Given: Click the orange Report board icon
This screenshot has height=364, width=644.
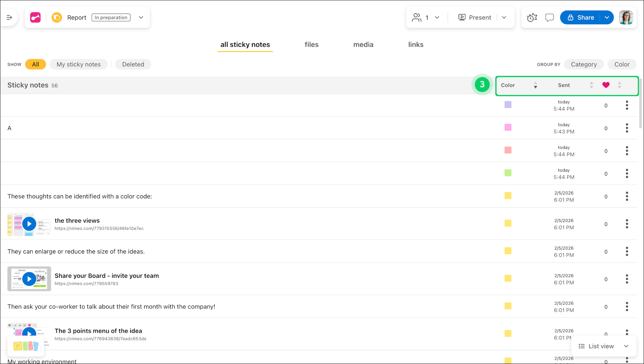Looking at the screenshot, I should click(x=57, y=18).
